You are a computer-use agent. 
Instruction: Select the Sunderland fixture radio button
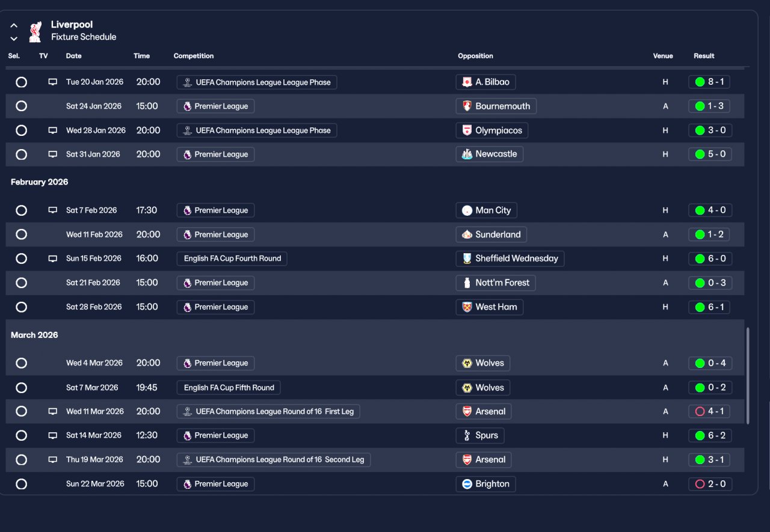[22, 234]
